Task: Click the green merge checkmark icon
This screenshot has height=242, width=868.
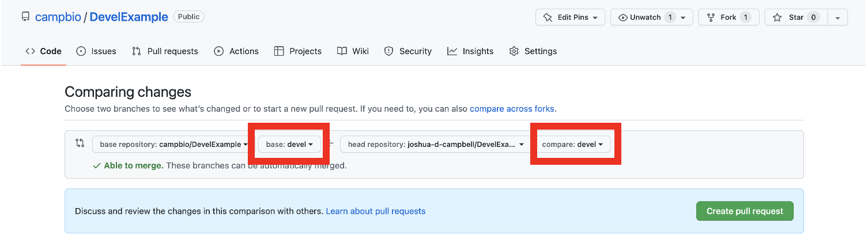Action: click(97, 165)
